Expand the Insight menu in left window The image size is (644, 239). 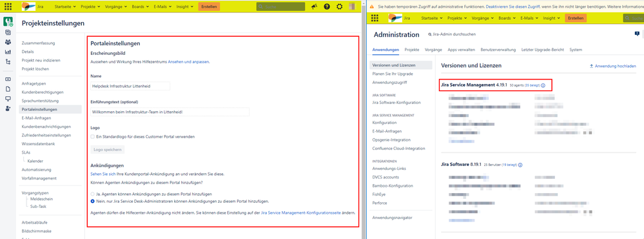click(x=185, y=7)
